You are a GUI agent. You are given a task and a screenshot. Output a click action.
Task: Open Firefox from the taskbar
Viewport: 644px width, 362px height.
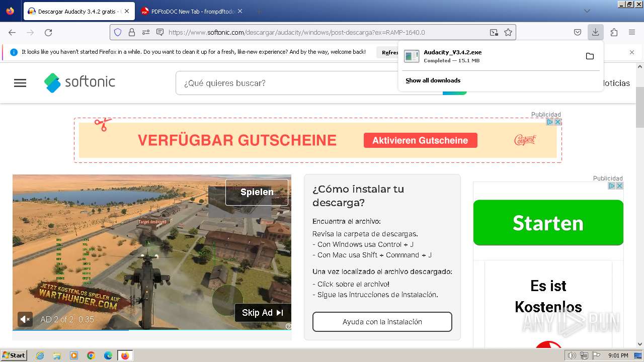click(x=125, y=355)
